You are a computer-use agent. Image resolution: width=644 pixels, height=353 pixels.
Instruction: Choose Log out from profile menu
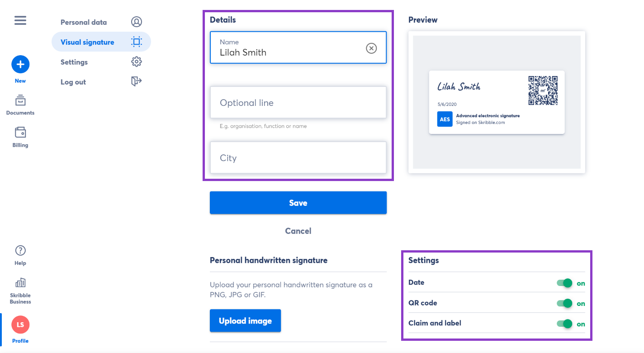tap(73, 82)
